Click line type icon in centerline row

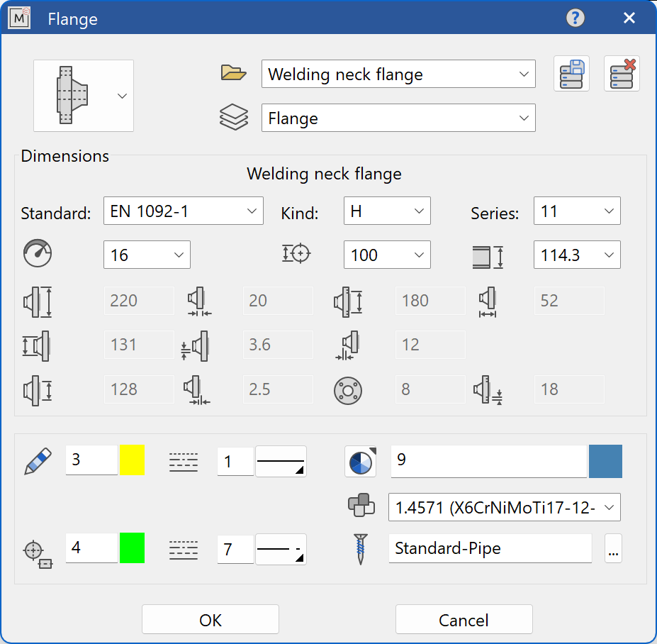pyautogui.click(x=184, y=550)
